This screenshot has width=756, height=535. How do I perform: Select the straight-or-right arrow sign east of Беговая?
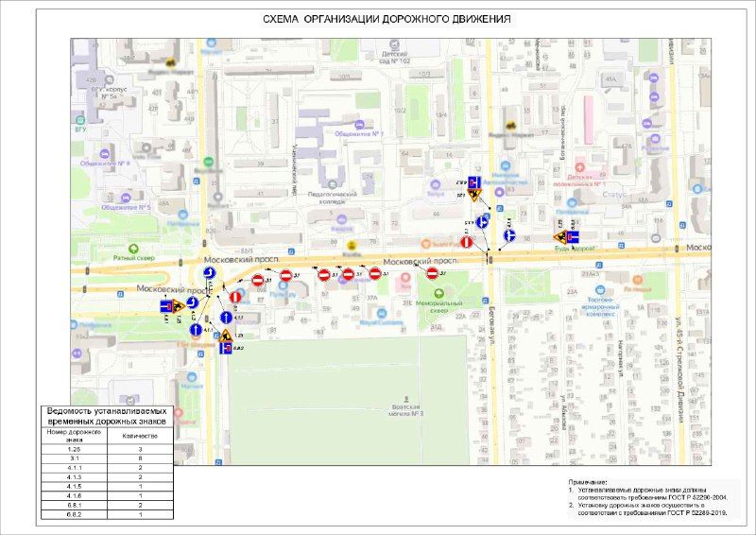point(507,234)
